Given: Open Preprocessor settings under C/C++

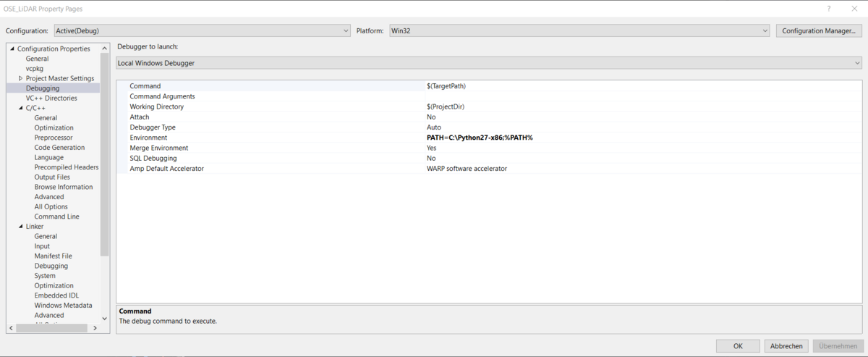Looking at the screenshot, I should click(x=54, y=138).
